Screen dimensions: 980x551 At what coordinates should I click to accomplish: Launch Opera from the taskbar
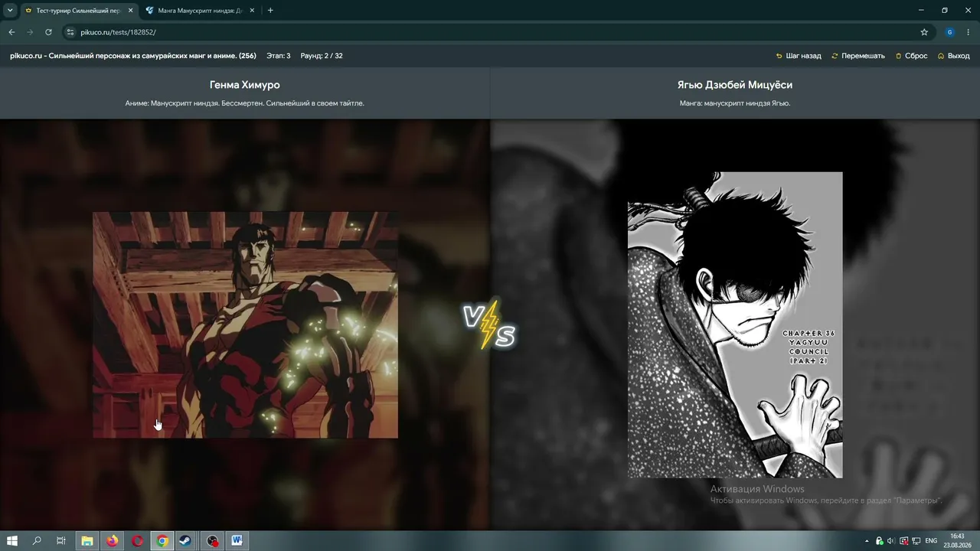click(x=138, y=541)
